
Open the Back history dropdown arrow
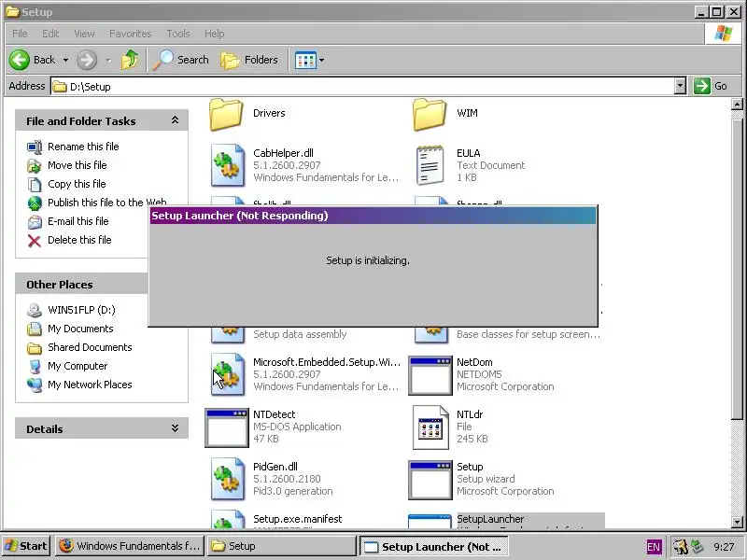65,60
